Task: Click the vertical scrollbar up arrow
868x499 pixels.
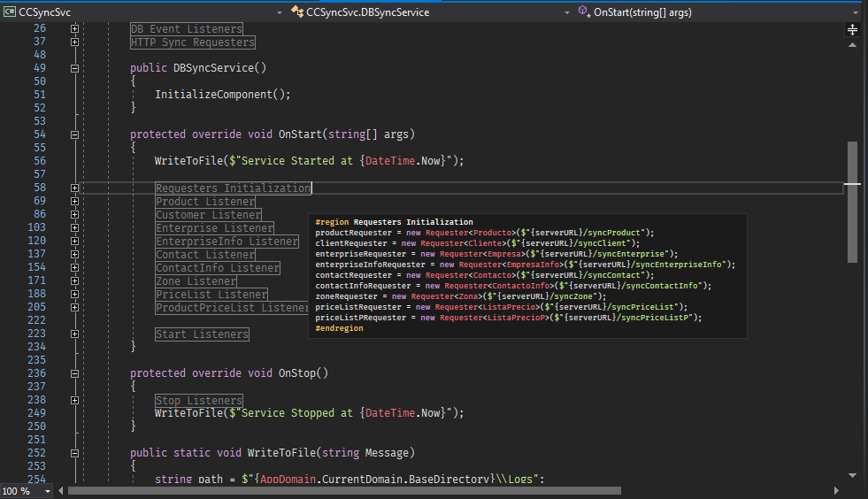Action: (852, 45)
